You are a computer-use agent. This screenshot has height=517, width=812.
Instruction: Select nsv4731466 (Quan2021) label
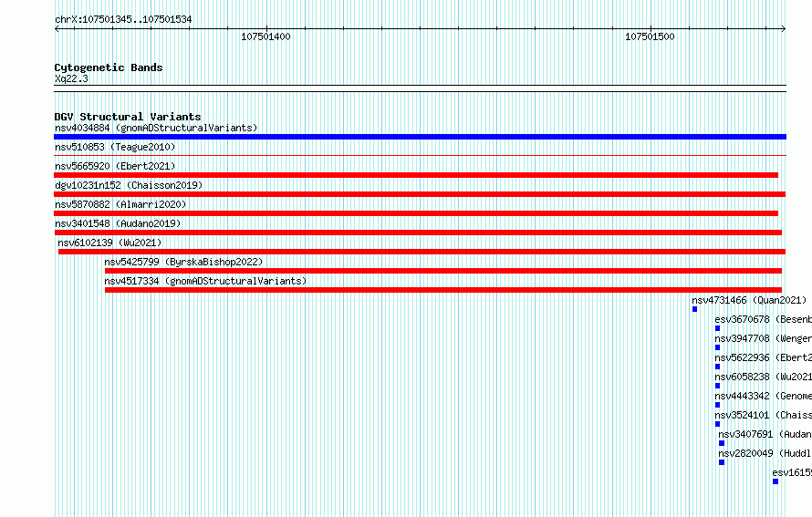(749, 300)
